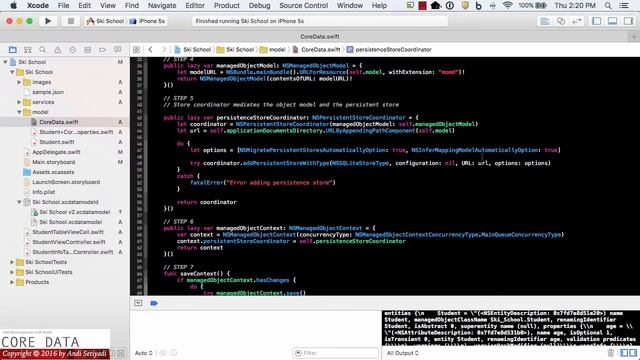Image resolution: width=640 pixels, height=360 pixels.
Task: Open the Report navigator
Action: (x=118, y=50)
